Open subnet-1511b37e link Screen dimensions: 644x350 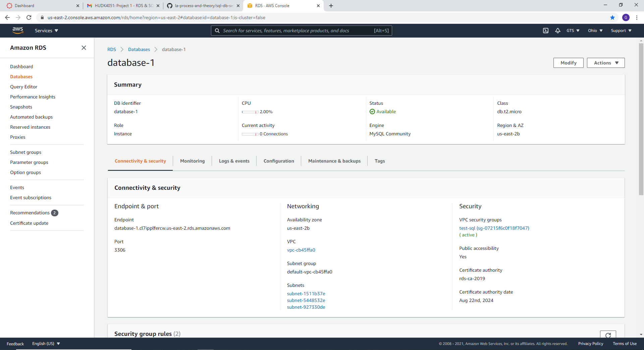coord(306,294)
